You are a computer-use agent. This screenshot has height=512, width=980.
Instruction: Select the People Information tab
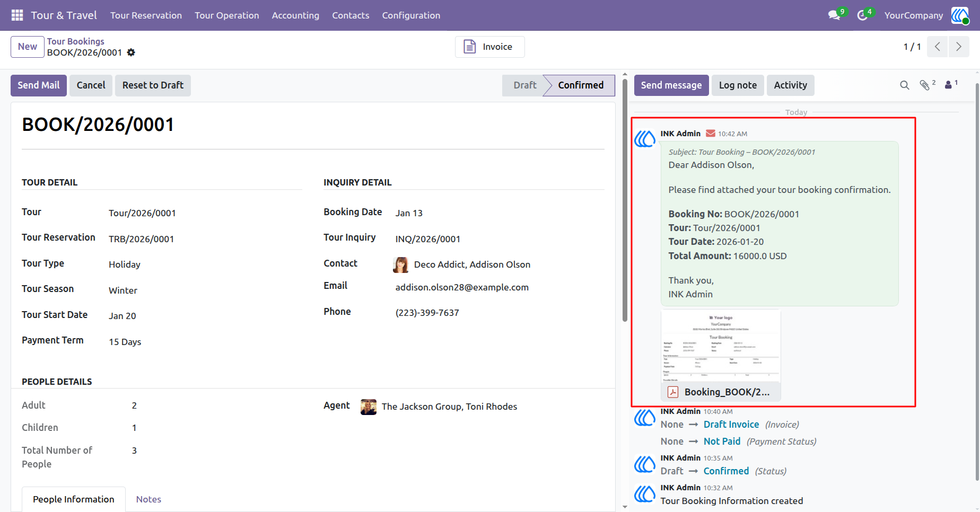point(74,499)
